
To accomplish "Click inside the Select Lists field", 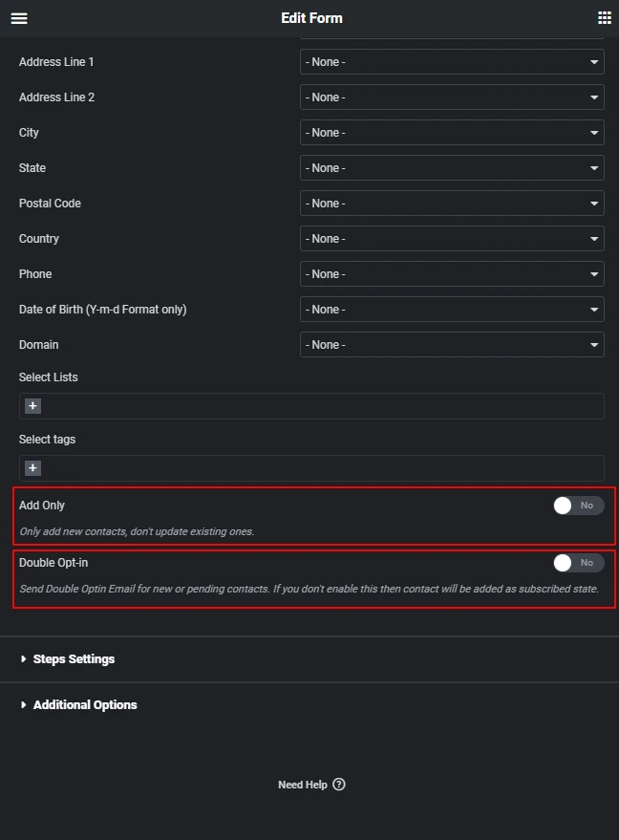I will point(311,406).
